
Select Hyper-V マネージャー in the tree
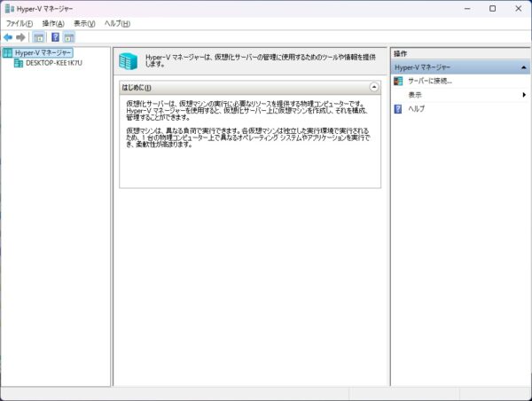click(x=43, y=52)
